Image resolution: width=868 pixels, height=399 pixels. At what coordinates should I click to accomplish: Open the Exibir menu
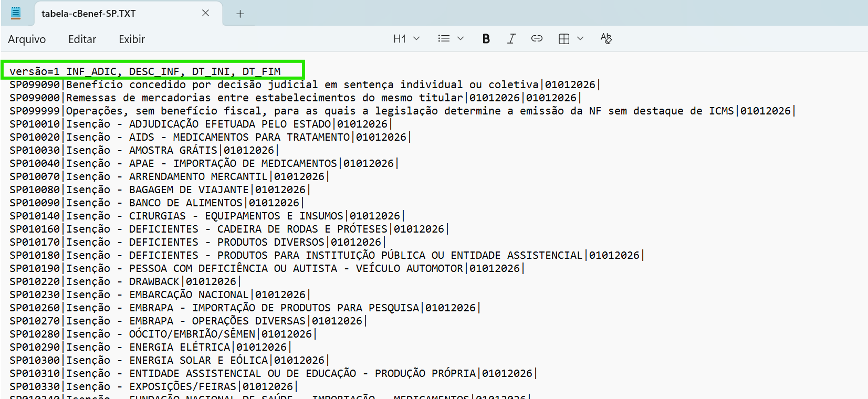pos(132,39)
